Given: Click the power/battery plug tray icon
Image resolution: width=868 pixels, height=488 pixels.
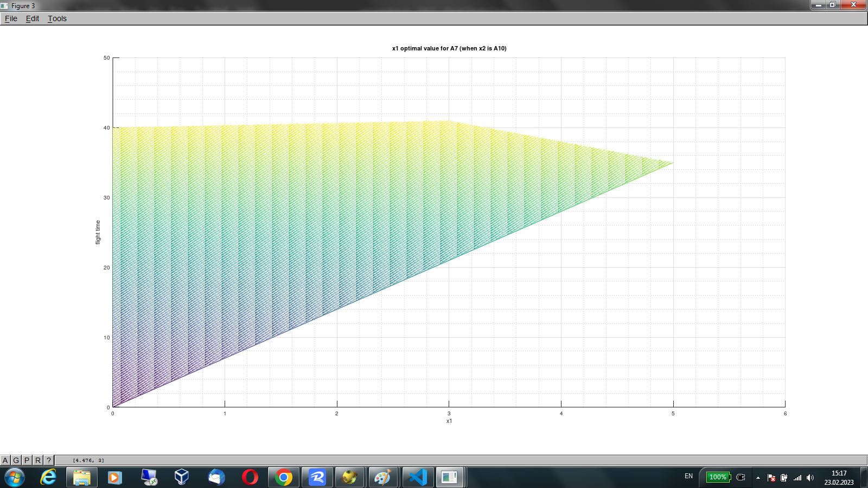Looking at the screenshot, I should tap(784, 478).
